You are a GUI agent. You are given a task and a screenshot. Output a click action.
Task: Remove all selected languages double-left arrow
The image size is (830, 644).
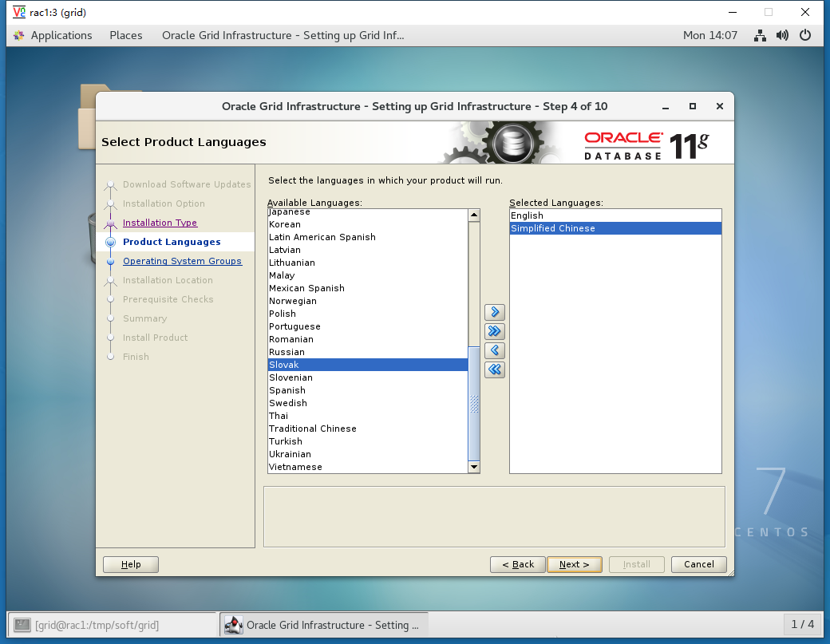click(494, 369)
